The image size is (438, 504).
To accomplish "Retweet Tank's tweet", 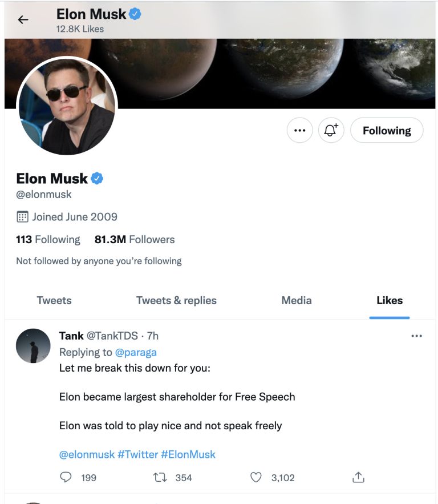I will (160, 477).
